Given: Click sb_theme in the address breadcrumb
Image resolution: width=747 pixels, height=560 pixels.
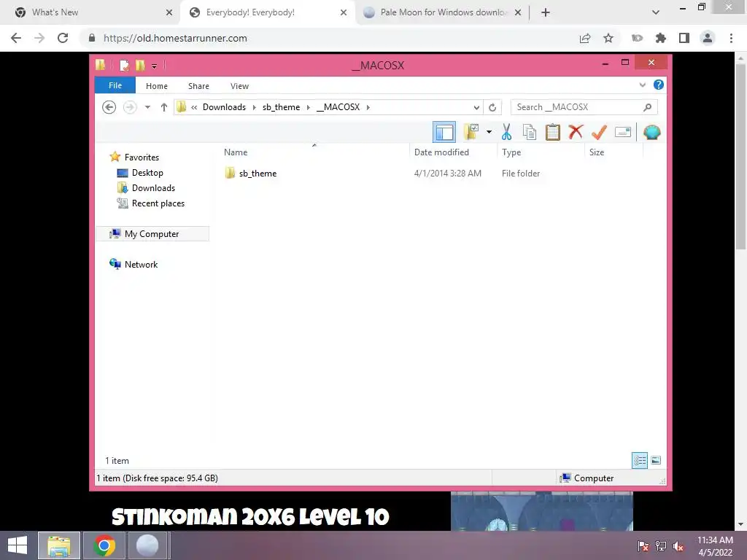Looking at the screenshot, I should [281, 107].
